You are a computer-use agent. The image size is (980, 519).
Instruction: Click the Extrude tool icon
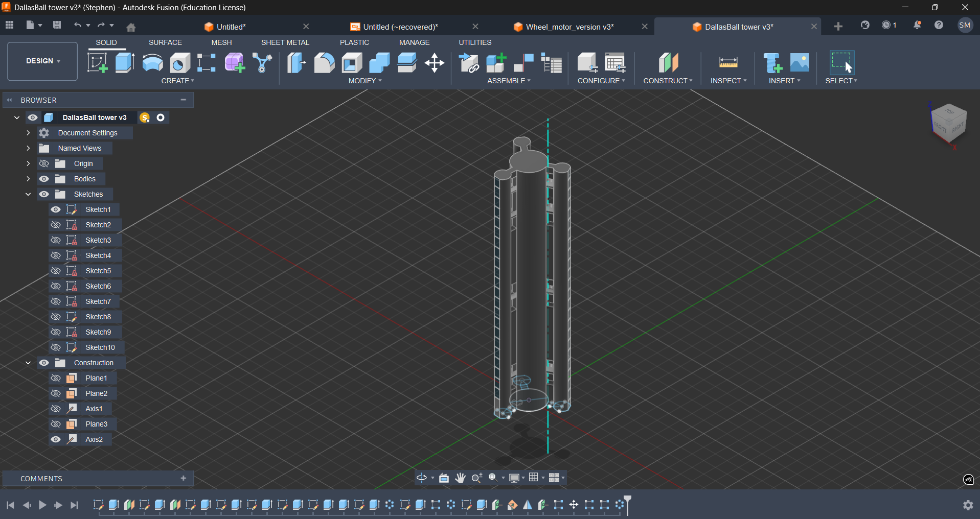click(125, 63)
